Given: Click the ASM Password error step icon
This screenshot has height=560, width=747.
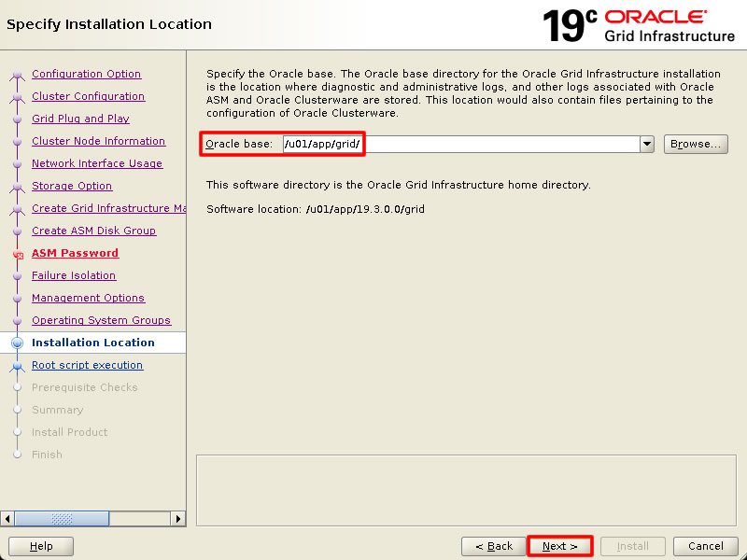Looking at the screenshot, I should [x=18, y=254].
